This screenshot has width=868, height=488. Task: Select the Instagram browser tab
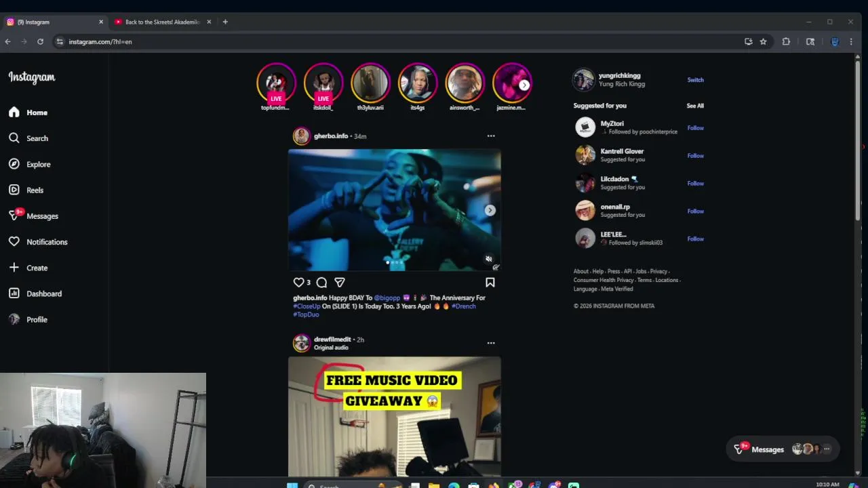(54, 22)
